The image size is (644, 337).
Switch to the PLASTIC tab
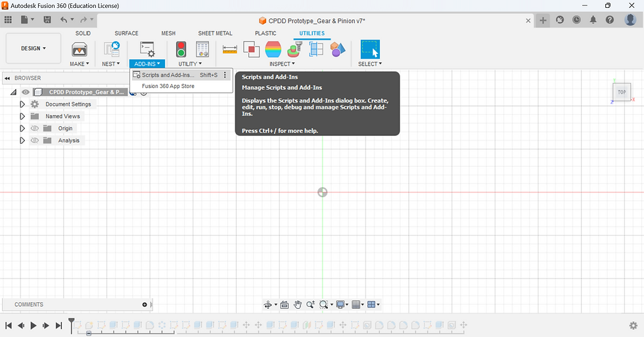click(x=265, y=34)
